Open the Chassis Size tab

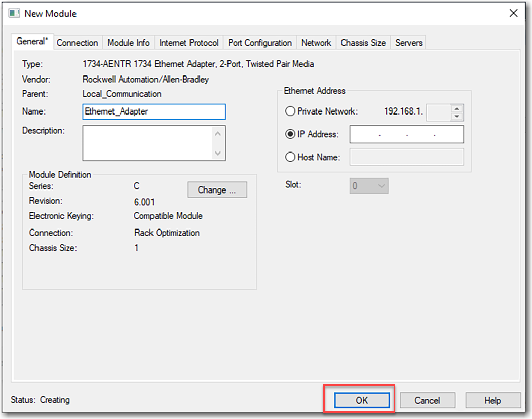pyautogui.click(x=363, y=43)
